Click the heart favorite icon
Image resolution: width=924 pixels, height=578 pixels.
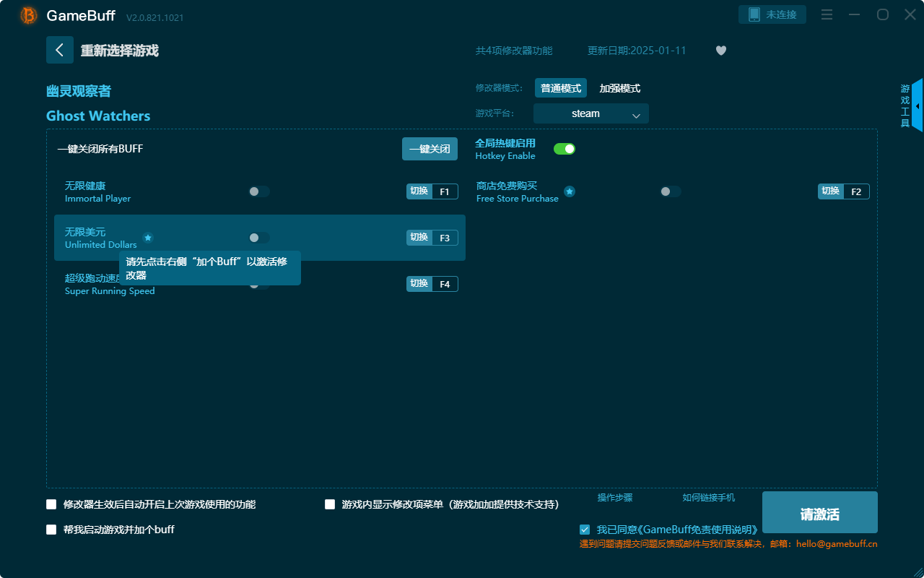point(720,51)
